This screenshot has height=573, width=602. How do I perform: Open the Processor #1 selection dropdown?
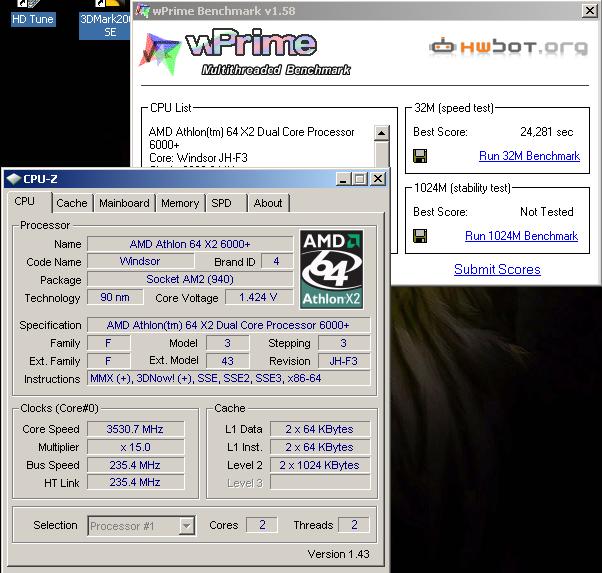coord(141,526)
